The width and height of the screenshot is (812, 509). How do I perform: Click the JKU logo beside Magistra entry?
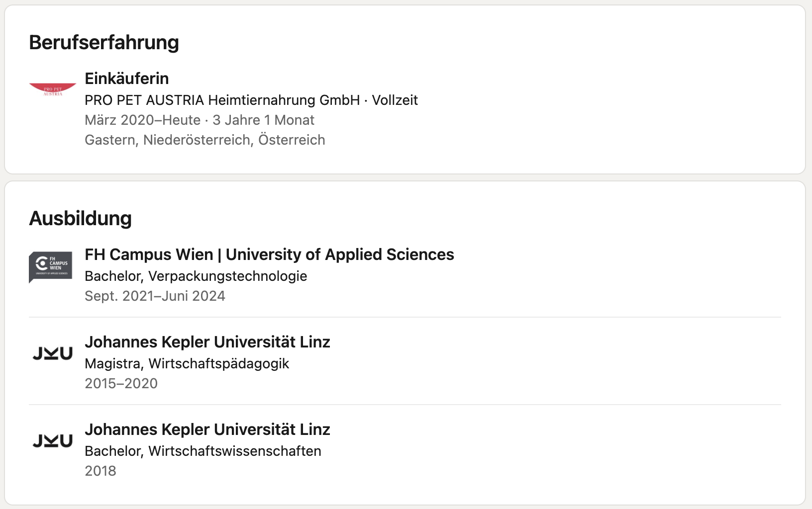[x=53, y=353]
